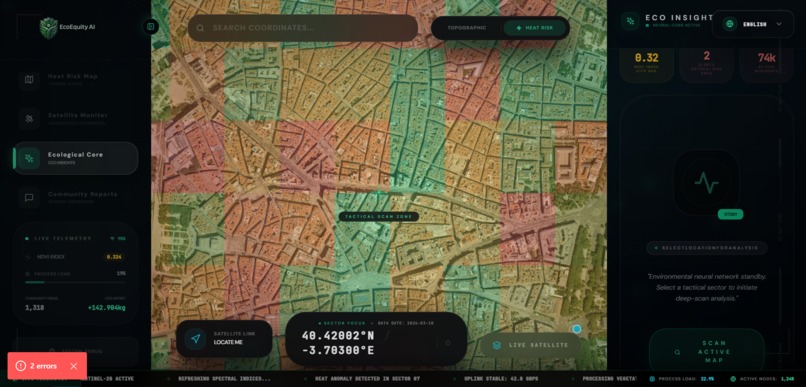
Task: Switch map to Topographic mode
Action: click(x=466, y=28)
